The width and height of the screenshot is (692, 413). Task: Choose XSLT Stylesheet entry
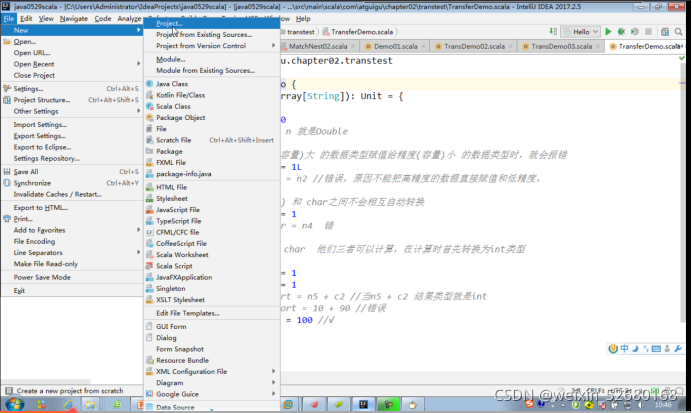[212, 300]
